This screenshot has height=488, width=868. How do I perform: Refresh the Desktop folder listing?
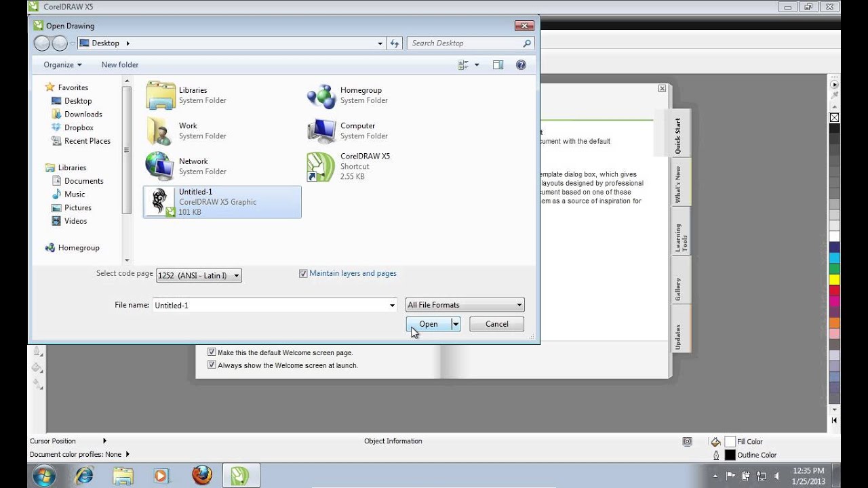[x=395, y=43]
